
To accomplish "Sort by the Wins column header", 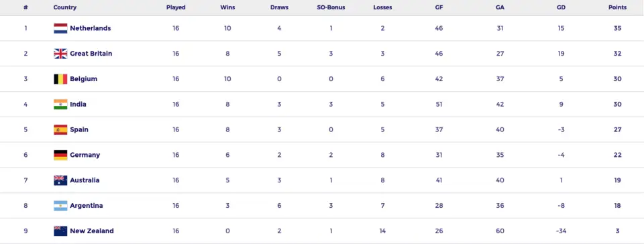I will (x=227, y=7).
